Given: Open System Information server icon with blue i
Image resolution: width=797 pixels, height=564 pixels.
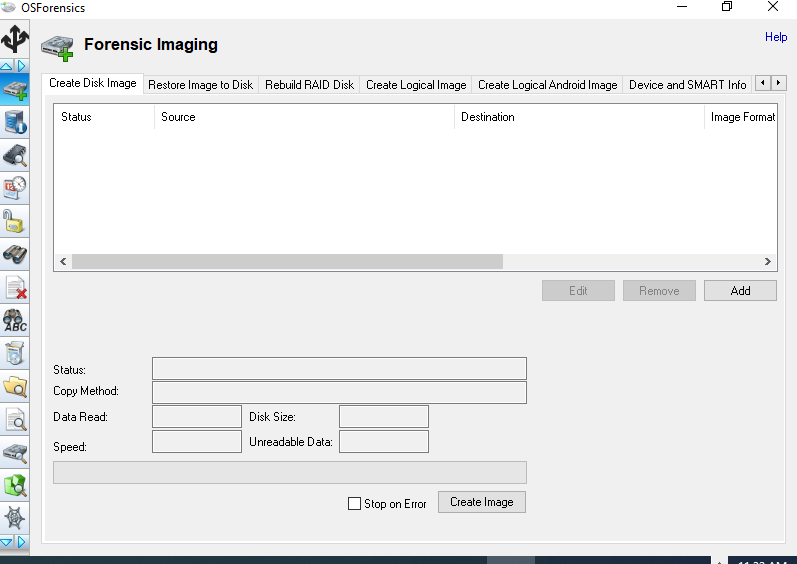Looking at the screenshot, I should coord(14,122).
